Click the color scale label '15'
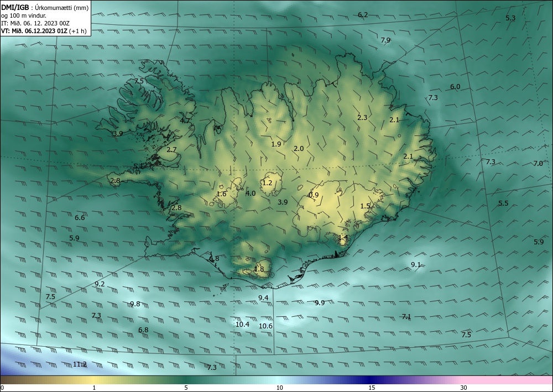 pyautogui.click(x=372, y=388)
